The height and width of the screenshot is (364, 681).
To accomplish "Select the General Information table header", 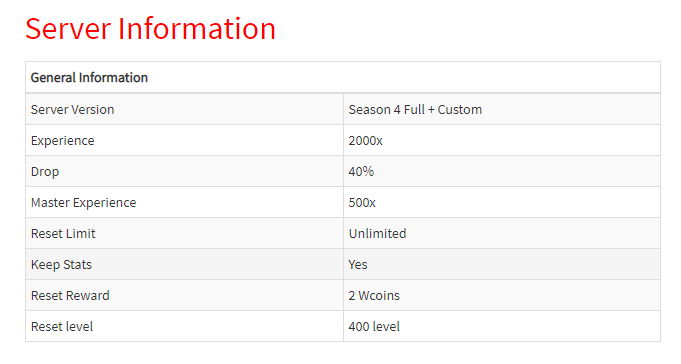I will pyautogui.click(x=89, y=78).
